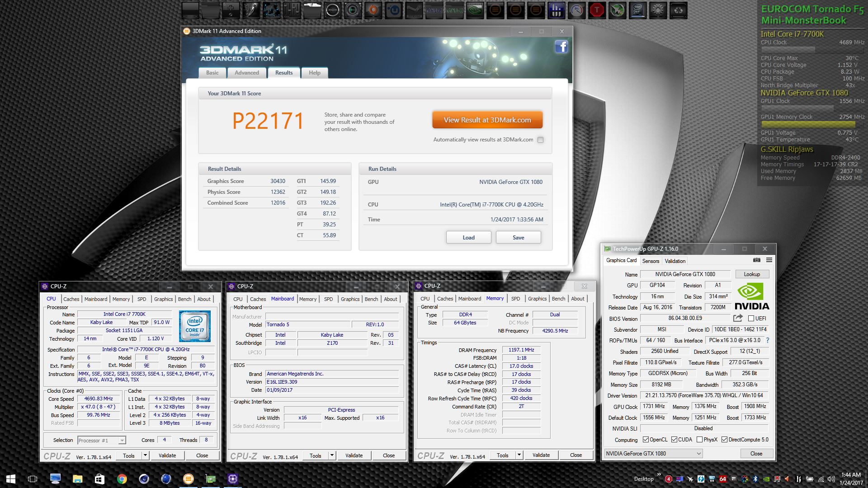Open the recycle bin dock icon
This screenshot has height=488, width=868.
coord(679,10)
